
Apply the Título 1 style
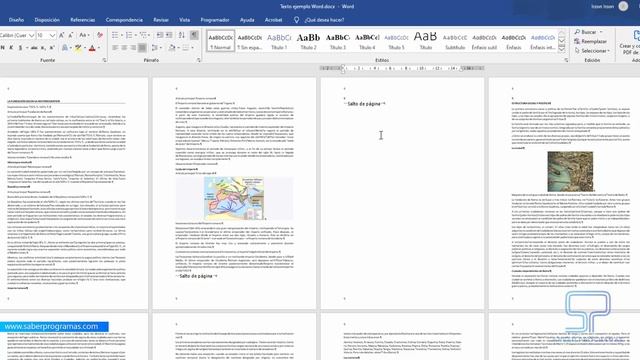click(x=279, y=41)
